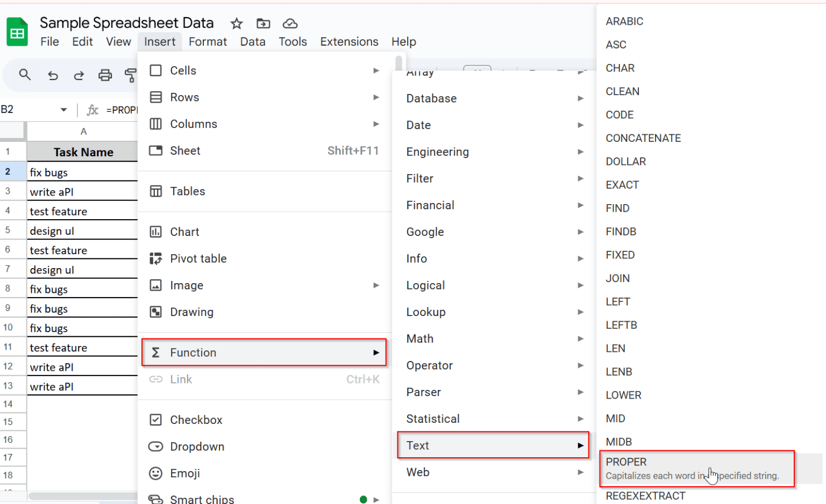Click the horizontal scrollbar below the sheet
This screenshot has width=826, height=504.
pos(81,496)
